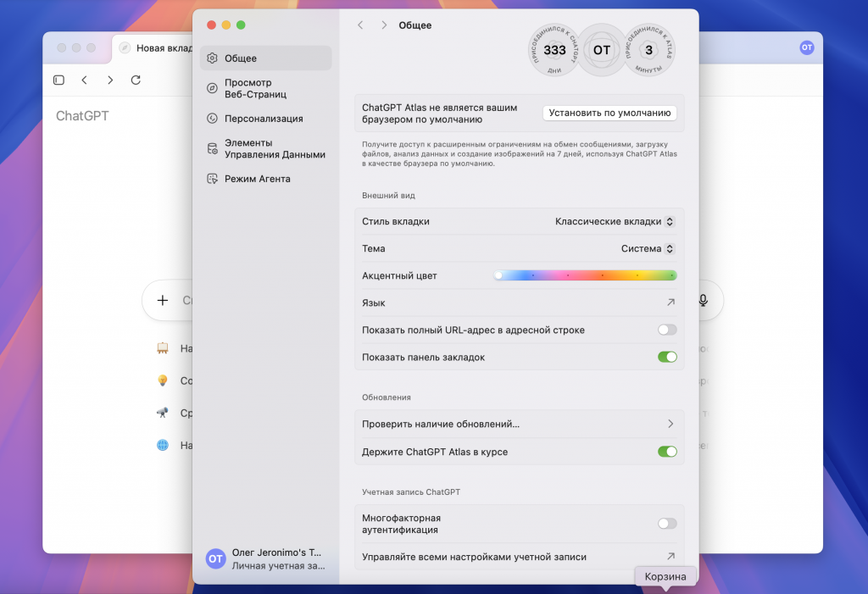
Task: Toggle sidebar icon in browser window
Action: tap(58, 80)
